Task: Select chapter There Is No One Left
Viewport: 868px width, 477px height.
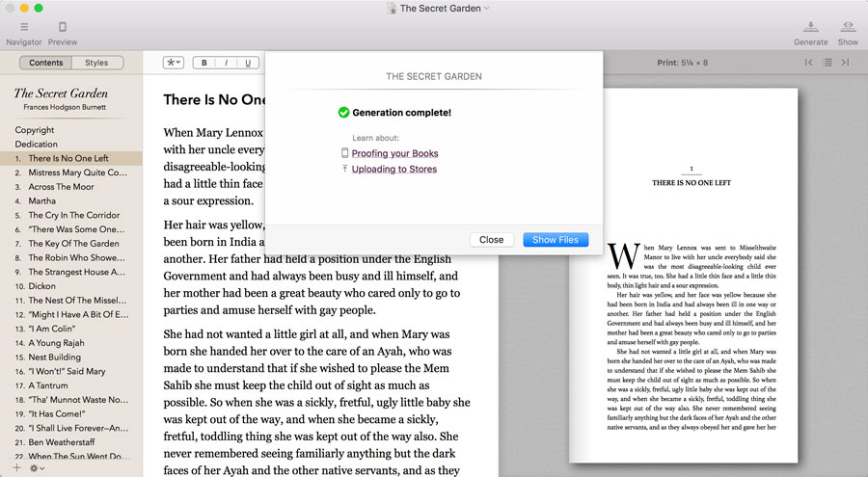Action: [x=70, y=158]
